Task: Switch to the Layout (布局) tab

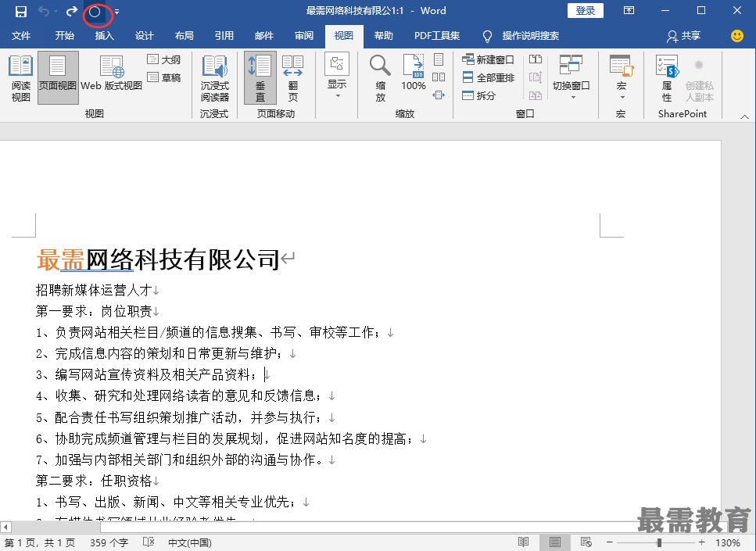Action: [185, 36]
